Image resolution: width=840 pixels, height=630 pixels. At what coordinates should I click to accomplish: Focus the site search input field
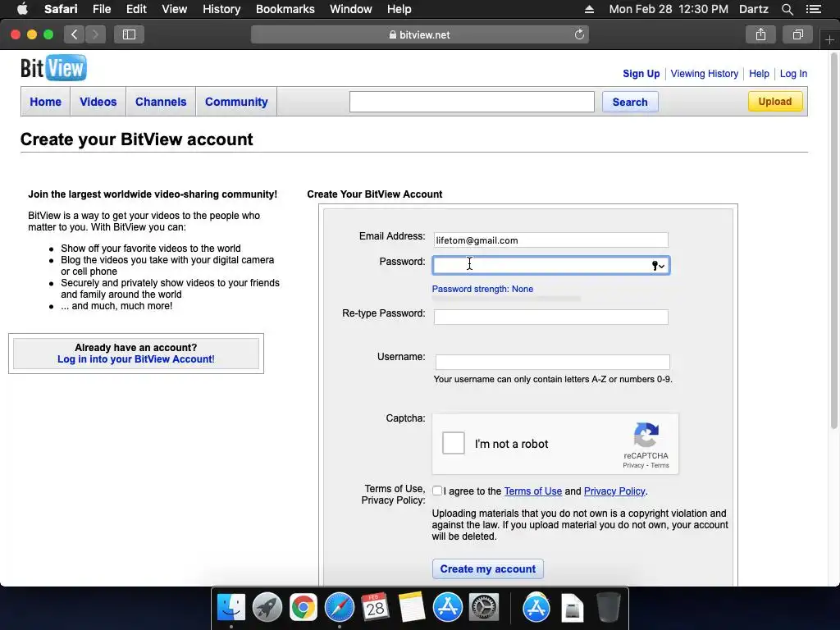pos(472,102)
